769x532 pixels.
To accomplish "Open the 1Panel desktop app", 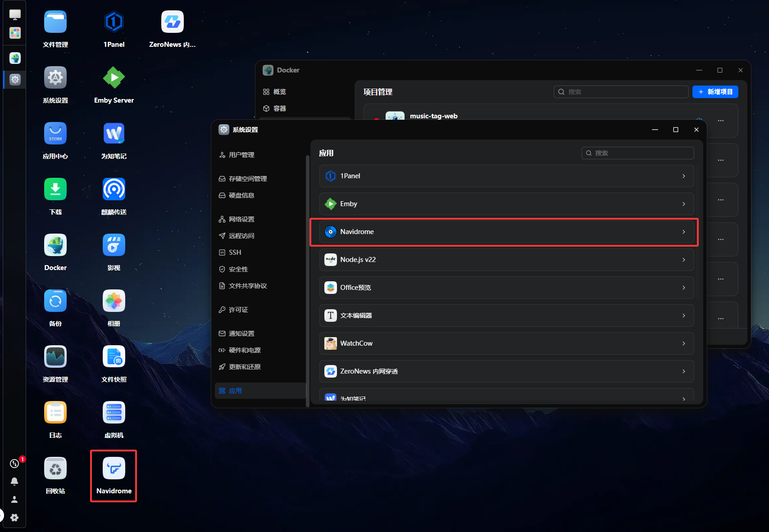I will 114,23.
